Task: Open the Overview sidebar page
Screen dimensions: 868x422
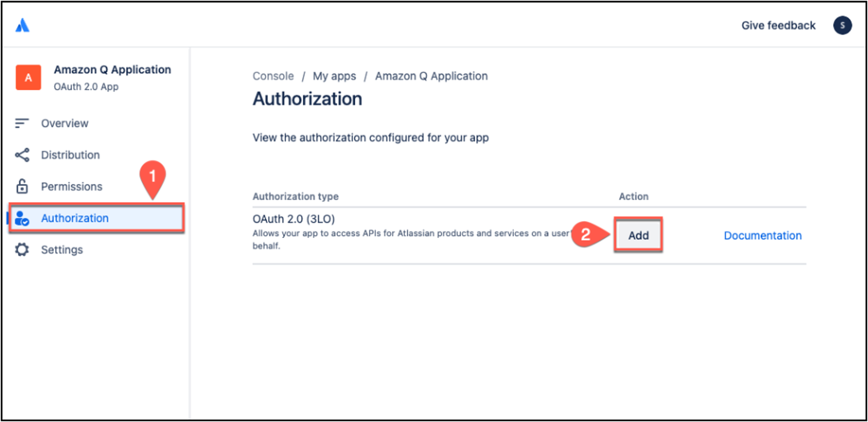Action: click(x=64, y=123)
